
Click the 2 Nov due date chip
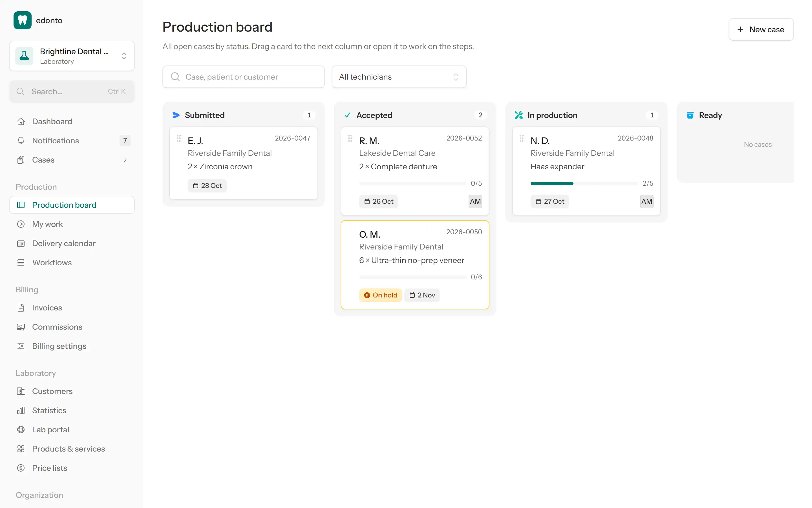coord(422,295)
